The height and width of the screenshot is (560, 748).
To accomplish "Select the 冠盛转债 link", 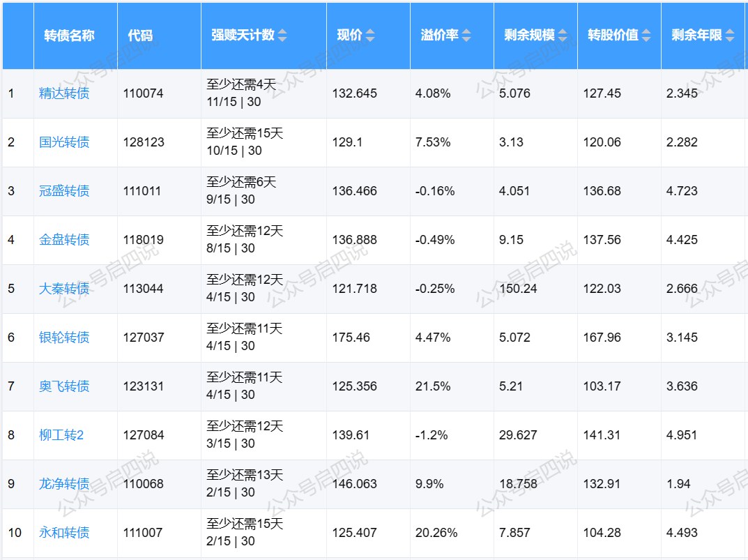I will [64, 191].
